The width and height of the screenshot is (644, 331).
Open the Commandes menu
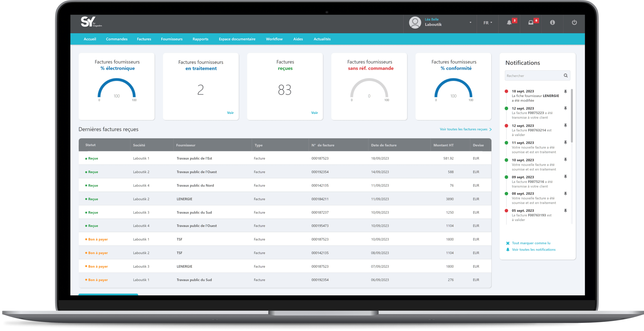click(117, 39)
